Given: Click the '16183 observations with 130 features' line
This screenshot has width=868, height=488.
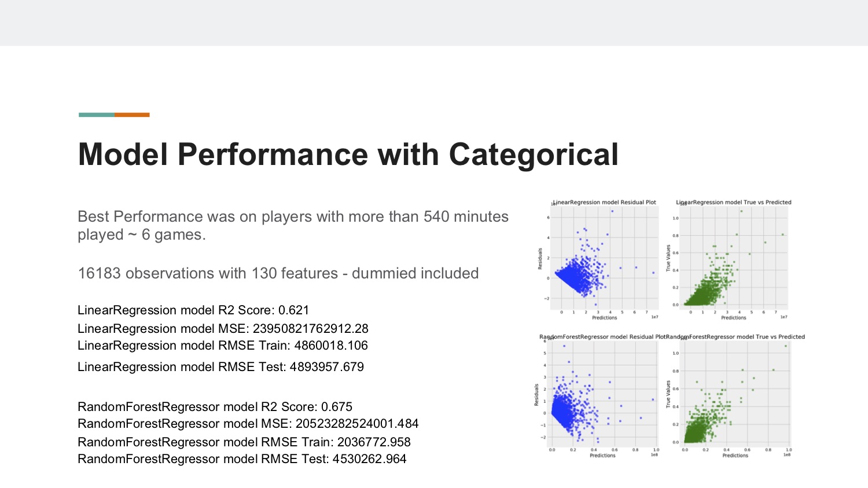Looking at the screenshot, I should (278, 273).
